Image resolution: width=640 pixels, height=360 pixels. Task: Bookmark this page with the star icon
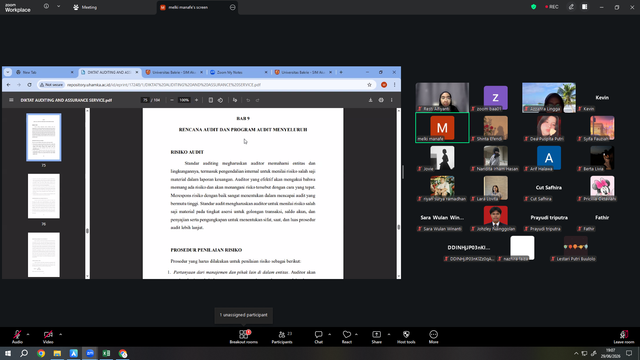pyautogui.click(x=369, y=85)
